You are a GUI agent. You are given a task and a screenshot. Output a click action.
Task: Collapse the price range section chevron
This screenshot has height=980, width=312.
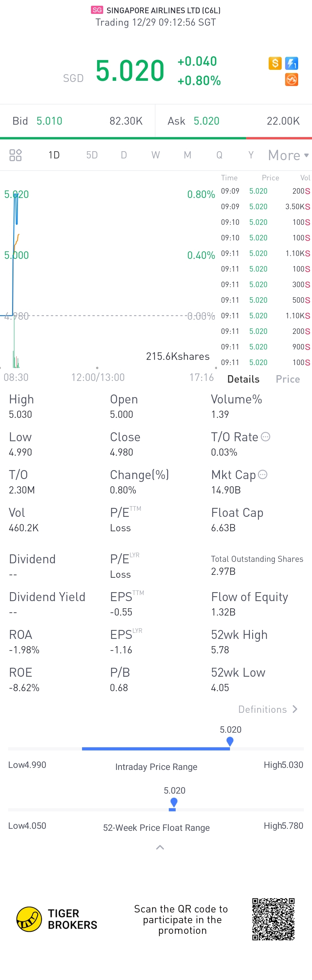(160, 847)
